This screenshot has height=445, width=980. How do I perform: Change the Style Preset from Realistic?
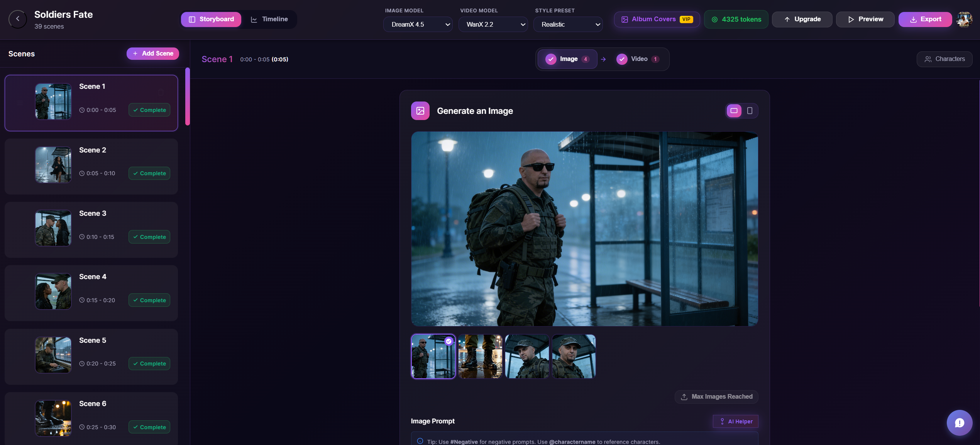(568, 24)
